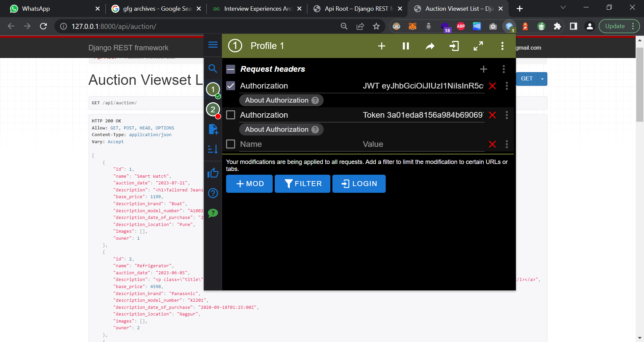Click the JWT token value field
644x342 pixels.
point(423,86)
